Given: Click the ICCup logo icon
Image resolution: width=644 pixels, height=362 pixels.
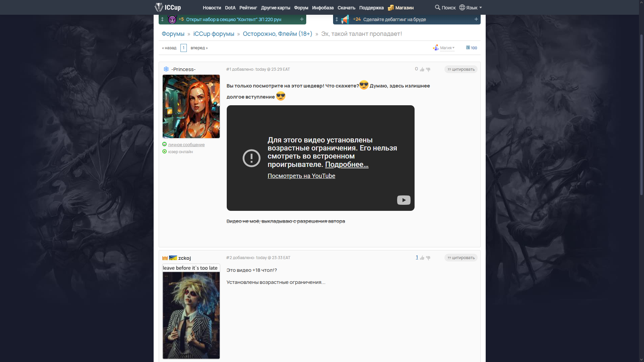Looking at the screenshot, I should click(159, 7).
